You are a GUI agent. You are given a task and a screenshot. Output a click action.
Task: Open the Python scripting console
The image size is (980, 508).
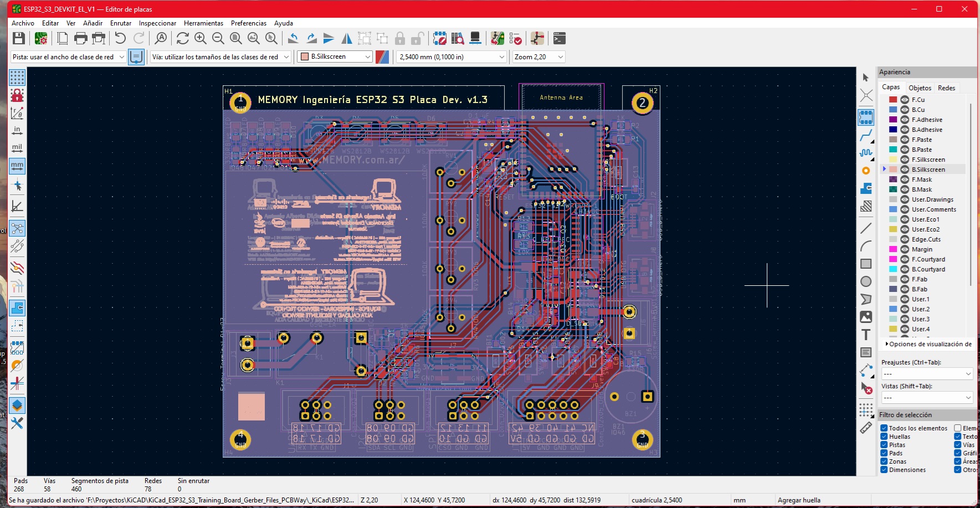[x=560, y=38]
